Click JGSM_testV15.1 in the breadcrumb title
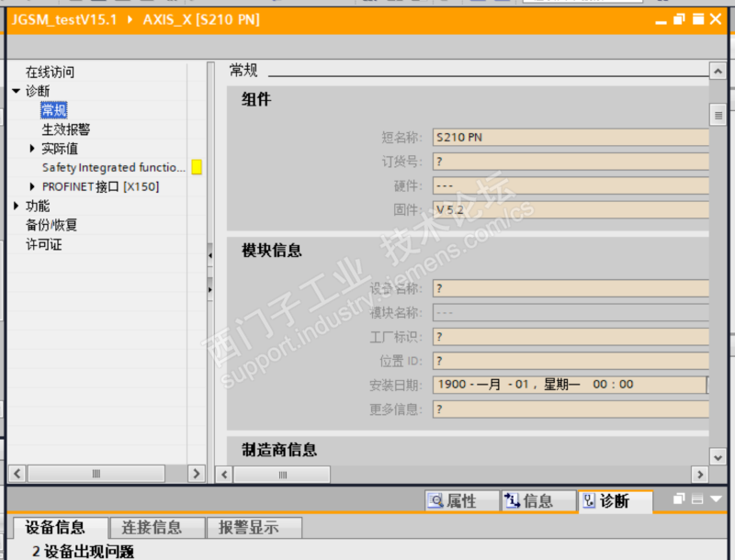 click(x=64, y=19)
